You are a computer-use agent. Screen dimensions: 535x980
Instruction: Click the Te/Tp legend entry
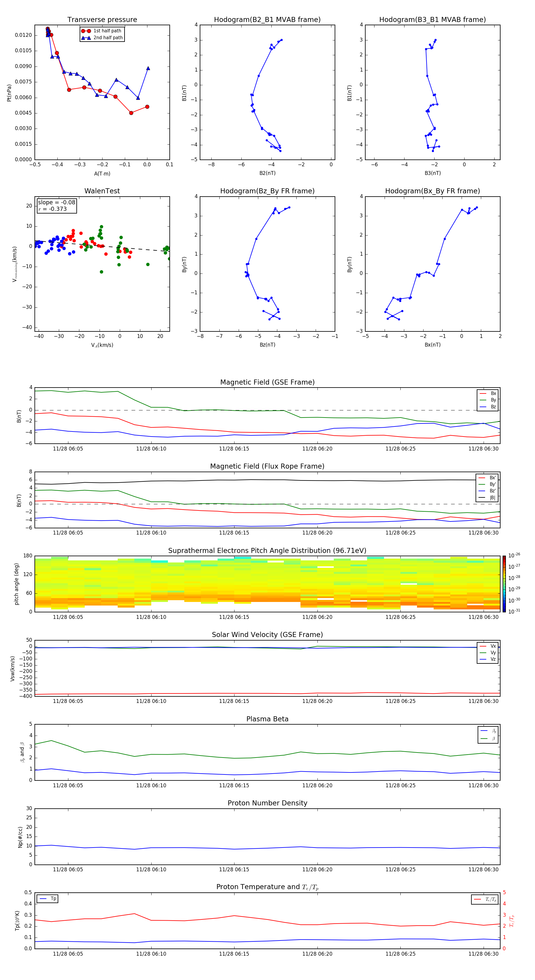click(485, 899)
